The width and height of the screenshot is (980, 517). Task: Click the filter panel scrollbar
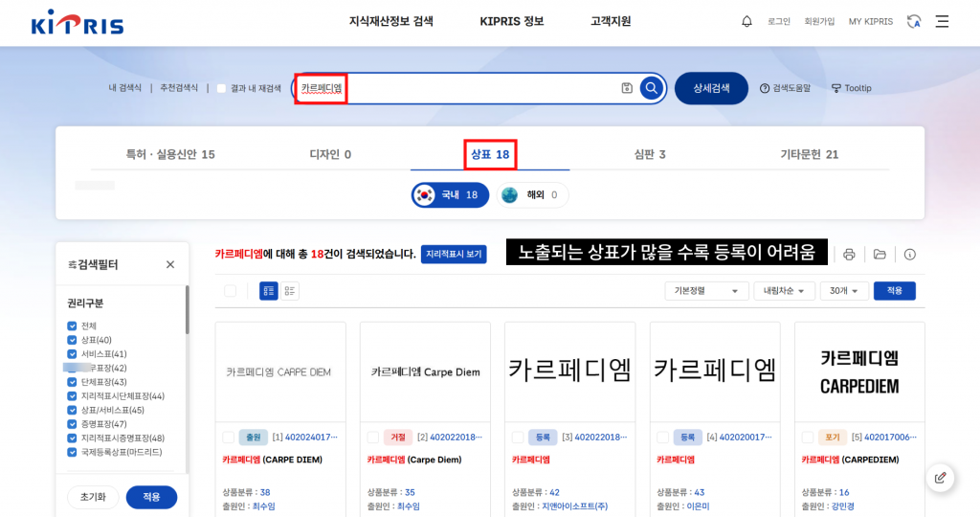(187, 310)
